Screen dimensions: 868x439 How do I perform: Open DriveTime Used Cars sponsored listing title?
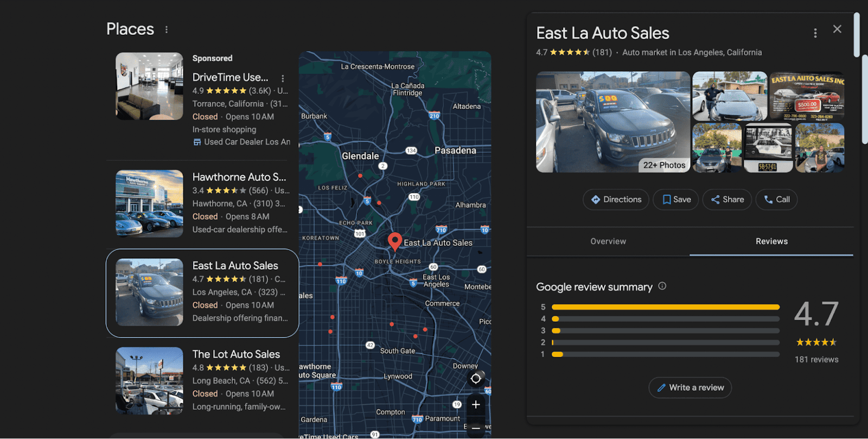pos(230,77)
